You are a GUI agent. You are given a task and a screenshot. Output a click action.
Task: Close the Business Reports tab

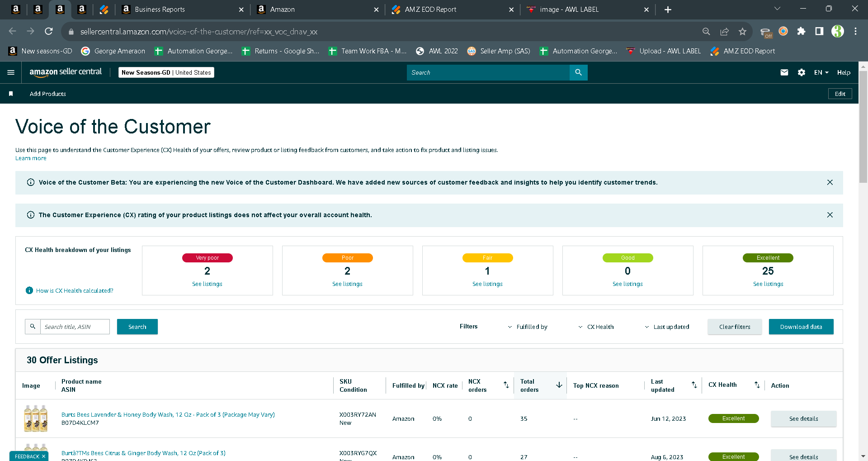point(241,10)
